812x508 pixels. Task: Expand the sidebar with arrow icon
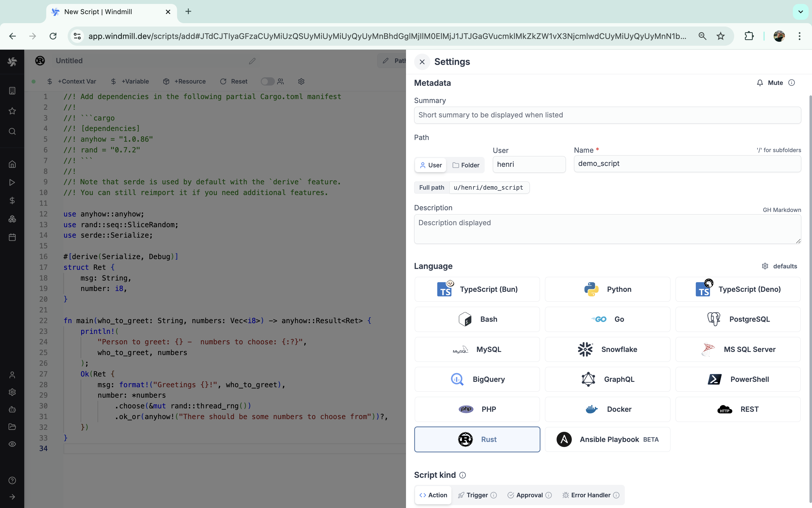tap(12, 497)
